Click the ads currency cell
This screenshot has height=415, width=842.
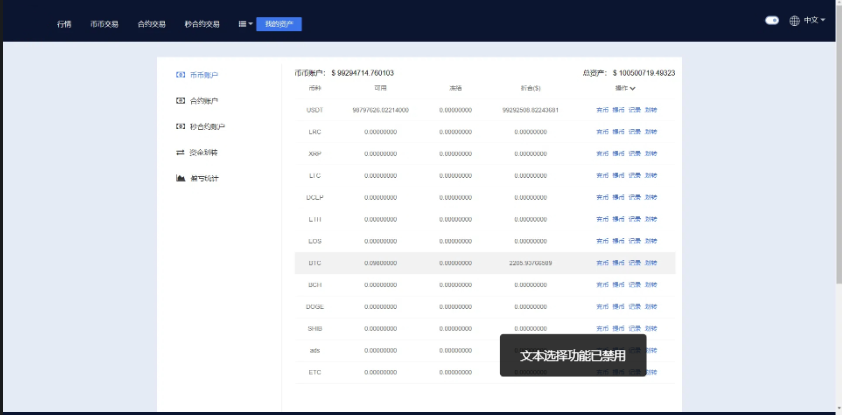tap(315, 351)
